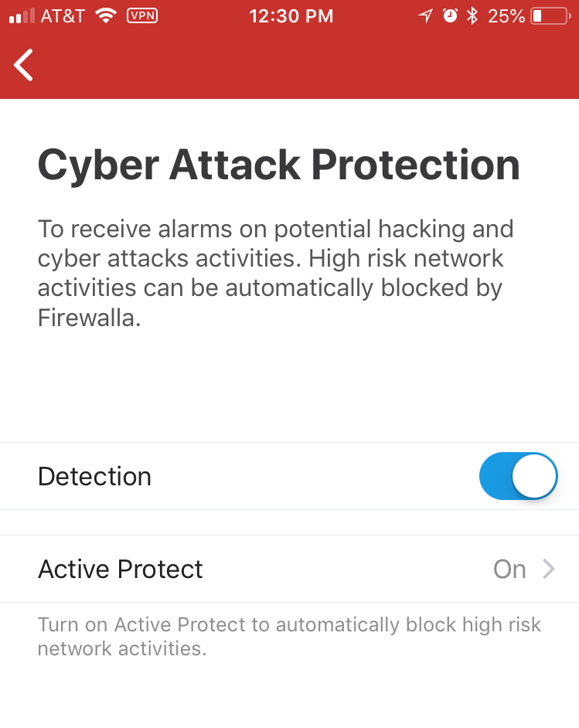
Task: Tap the alarm clock status icon
Action: [449, 15]
